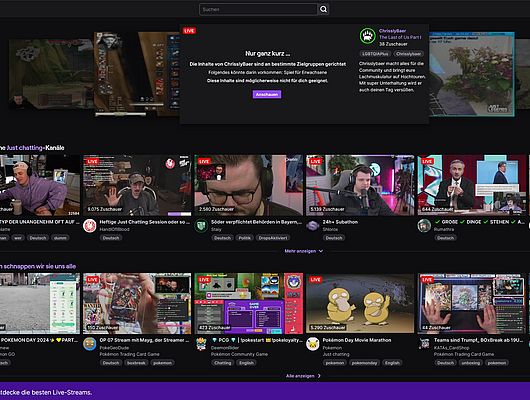Open KATAs_CardShop's channel avatar
530x400 pixels.
pyautogui.click(x=424, y=344)
